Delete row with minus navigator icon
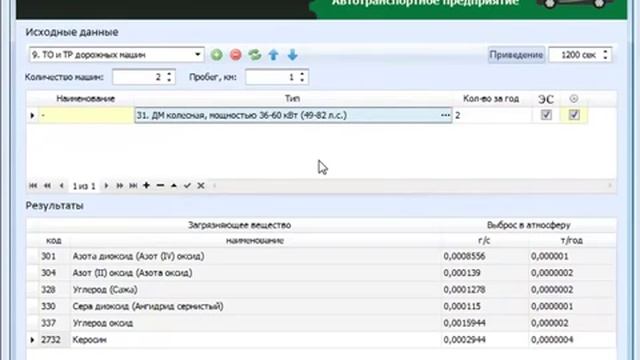Screen dimensions: 640x360 [x=160, y=186]
